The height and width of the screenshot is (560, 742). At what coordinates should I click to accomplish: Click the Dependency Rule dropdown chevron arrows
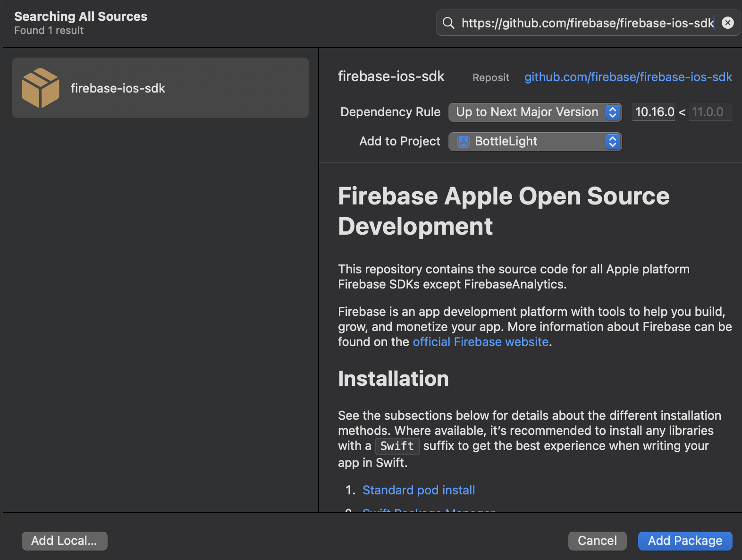point(613,112)
